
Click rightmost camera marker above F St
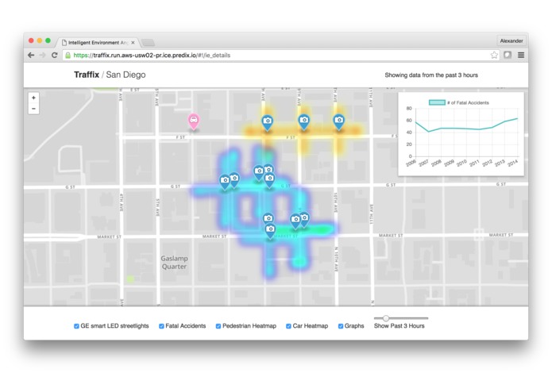(338, 121)
